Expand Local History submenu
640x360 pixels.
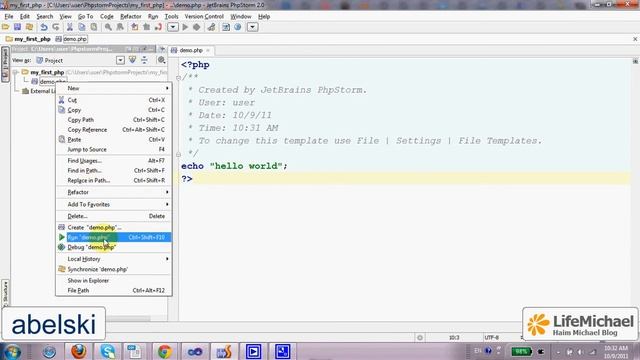[x=114, y=259]
